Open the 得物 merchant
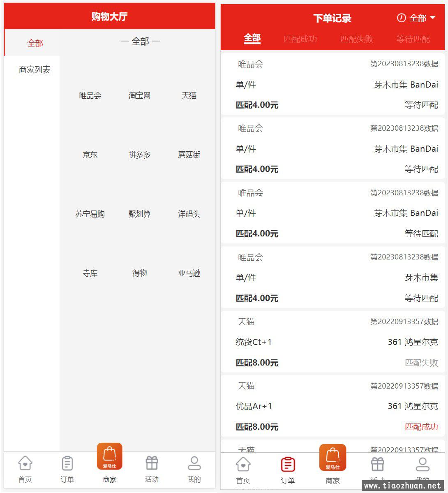448x493 pixels. (140, 273)
